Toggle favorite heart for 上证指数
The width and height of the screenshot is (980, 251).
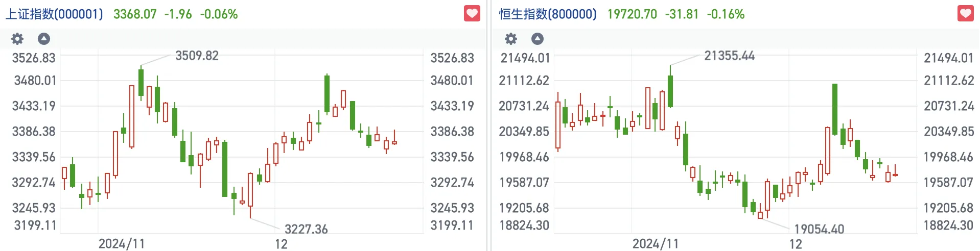click(472, 13)
